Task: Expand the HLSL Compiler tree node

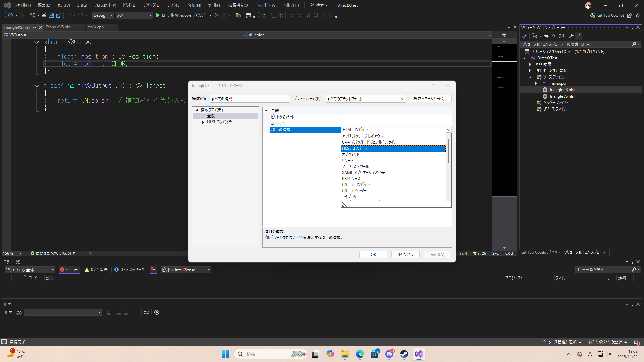Action: pos(203,122)
